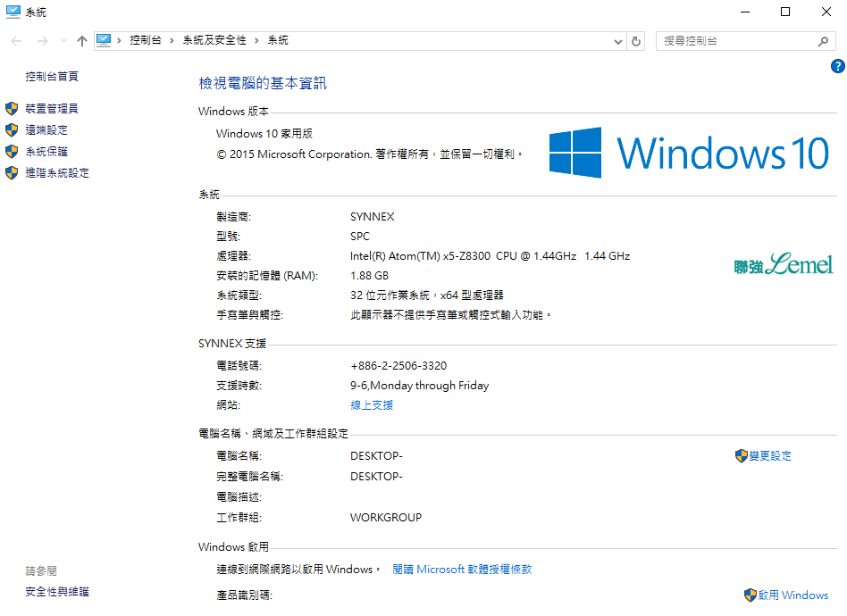Screen dimensions: 847x616
Task: Click the shield icon beside 裝置管理員
Action: pos(12,109)
